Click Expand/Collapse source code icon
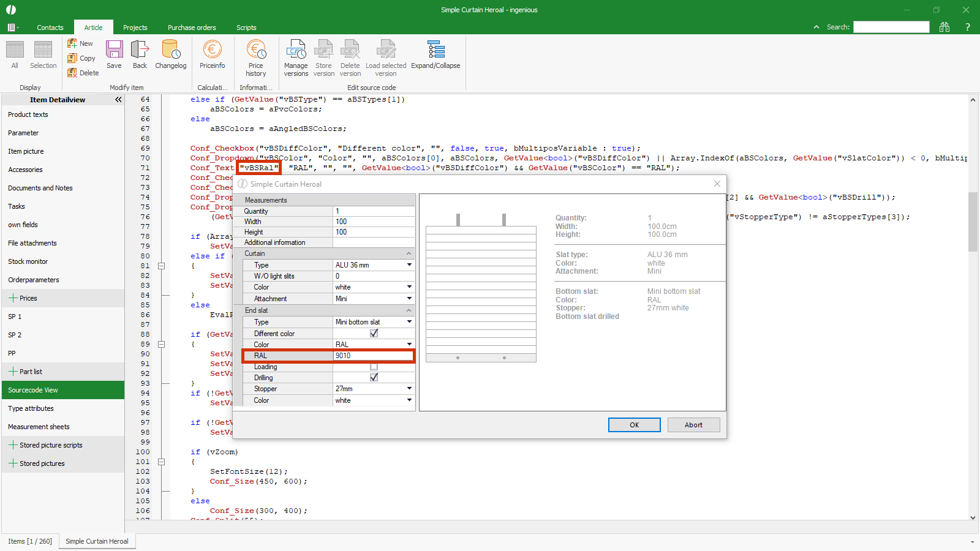Screen dimensions: 980x551 pos(435,54)
